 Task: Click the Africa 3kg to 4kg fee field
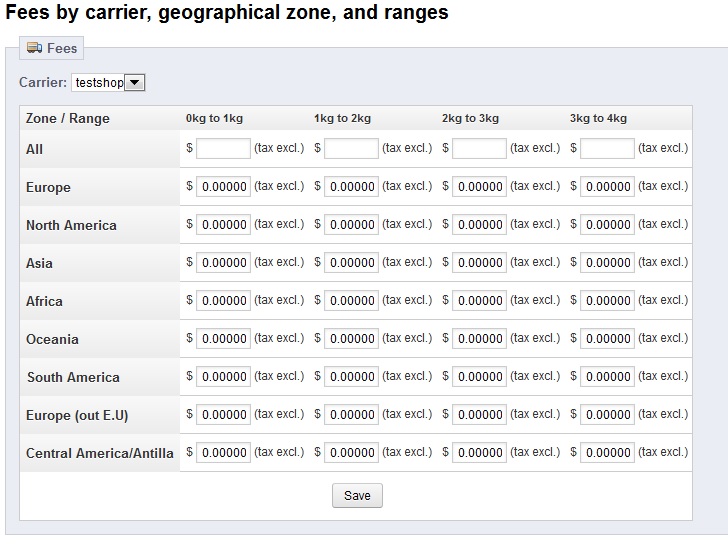[607, 301]
